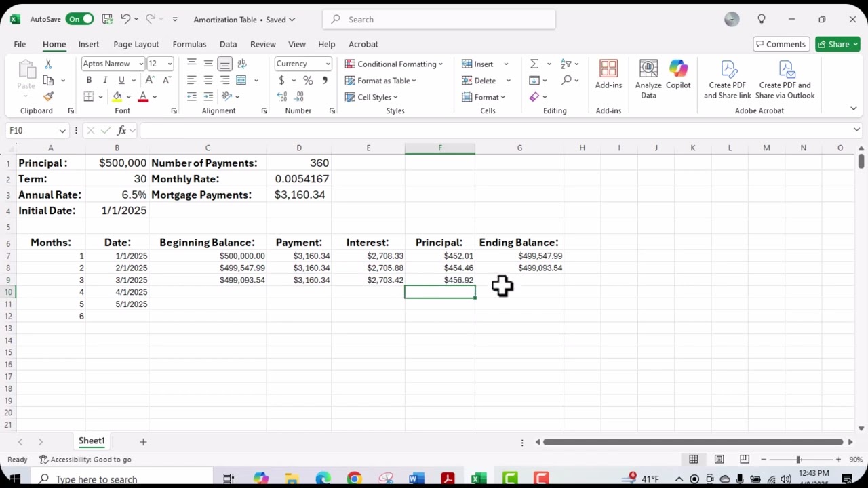
Task: Click the Format Painter brush icon
Action: pos(48,96)
